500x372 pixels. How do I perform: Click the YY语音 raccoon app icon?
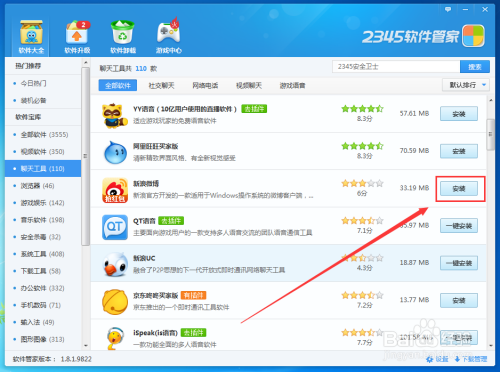115,115
